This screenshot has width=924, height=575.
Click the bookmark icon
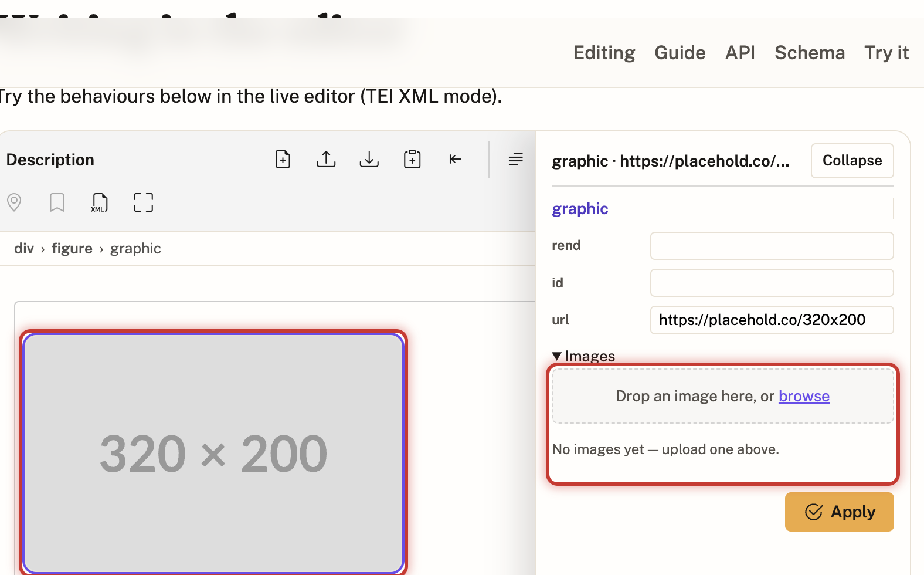(x=57, y=202)
